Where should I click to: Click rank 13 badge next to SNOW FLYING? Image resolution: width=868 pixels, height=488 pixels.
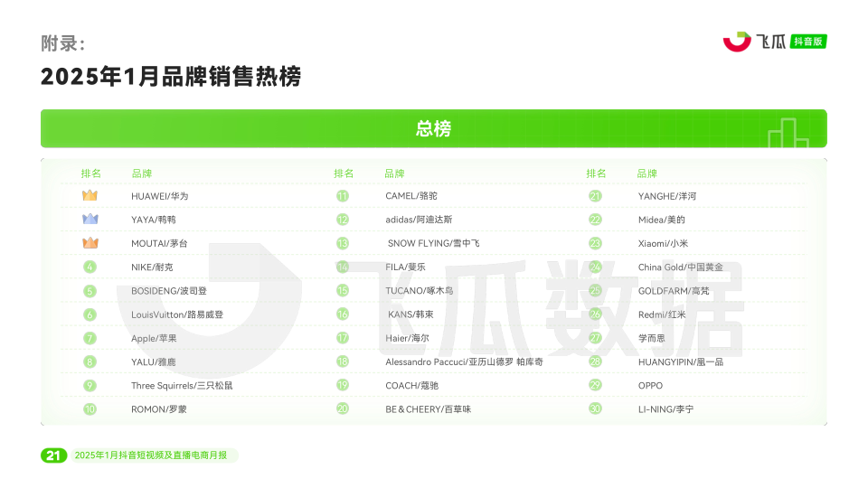click(343, 243)
